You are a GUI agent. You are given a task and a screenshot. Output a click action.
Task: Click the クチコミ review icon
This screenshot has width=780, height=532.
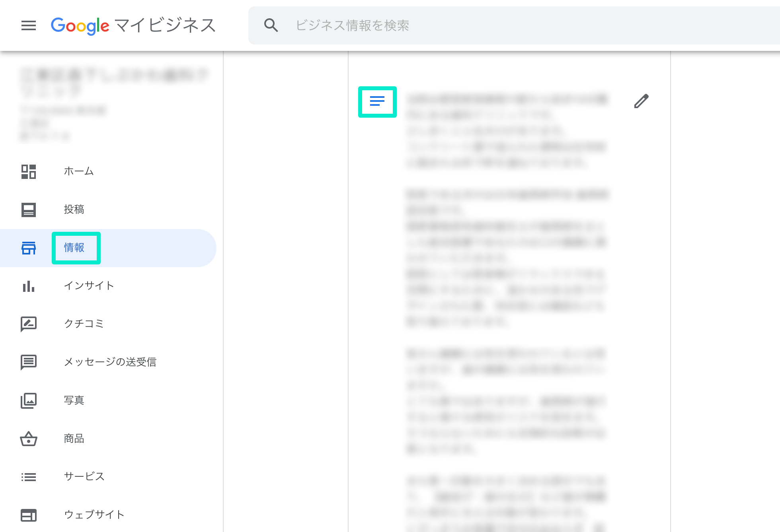tap(29, 324)
